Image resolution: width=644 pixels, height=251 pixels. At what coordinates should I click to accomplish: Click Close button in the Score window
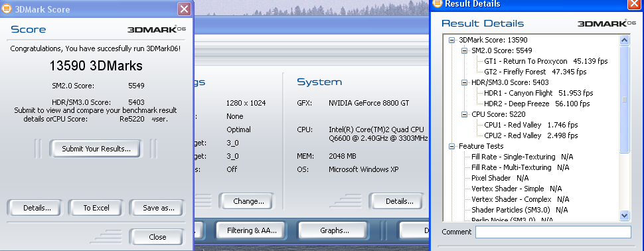(x=157, y=237)
